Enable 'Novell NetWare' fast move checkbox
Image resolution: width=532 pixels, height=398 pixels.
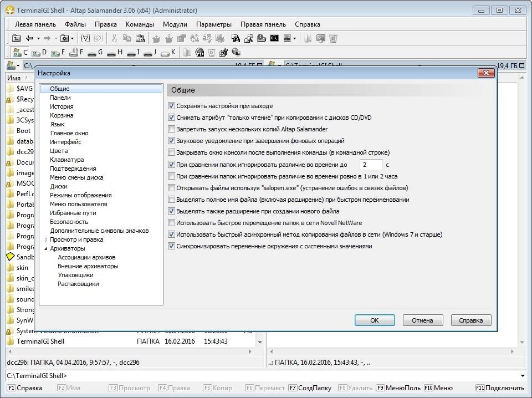[x=171, y=223]
